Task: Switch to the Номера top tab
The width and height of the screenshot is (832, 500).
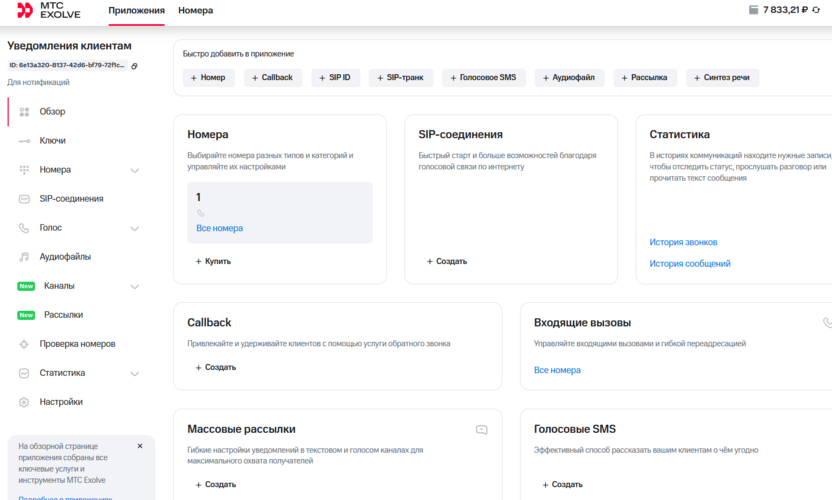Action: pos(195,10)
